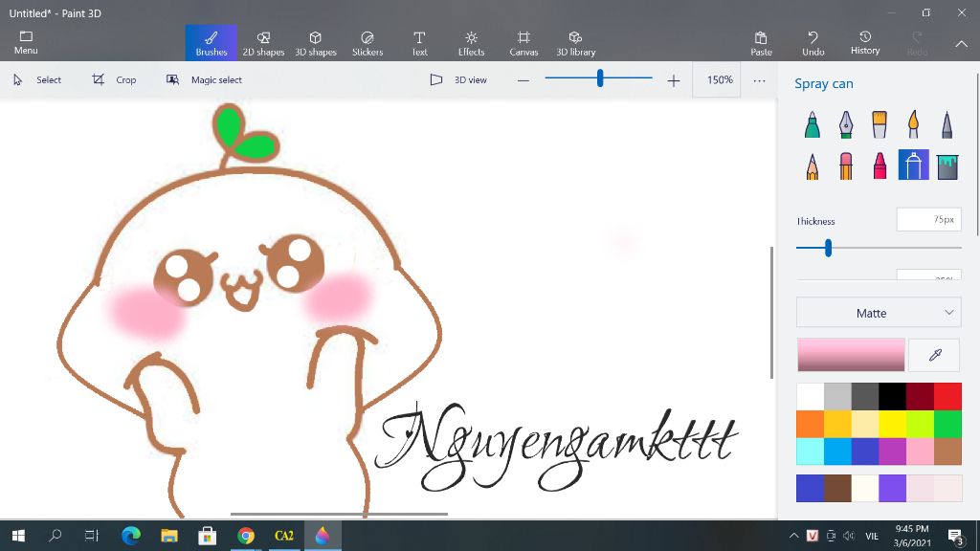980x551 pixels.
Task: Select the Eraser tool
Action: point(846,165)
